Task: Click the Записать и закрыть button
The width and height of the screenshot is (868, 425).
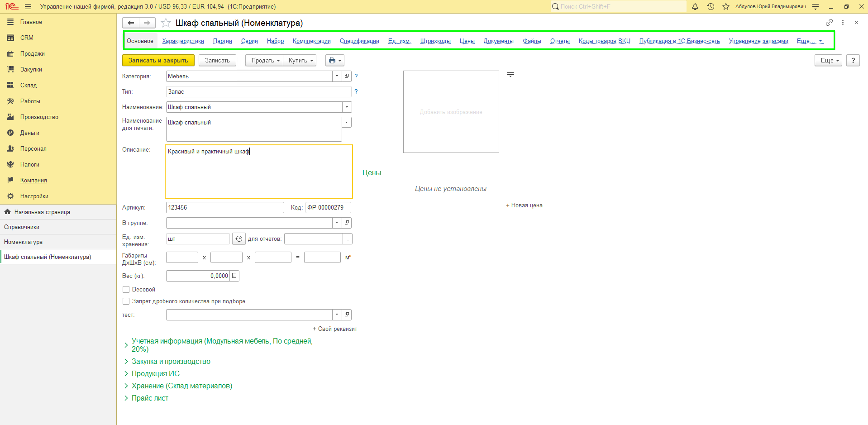Action: click(158, 60)
